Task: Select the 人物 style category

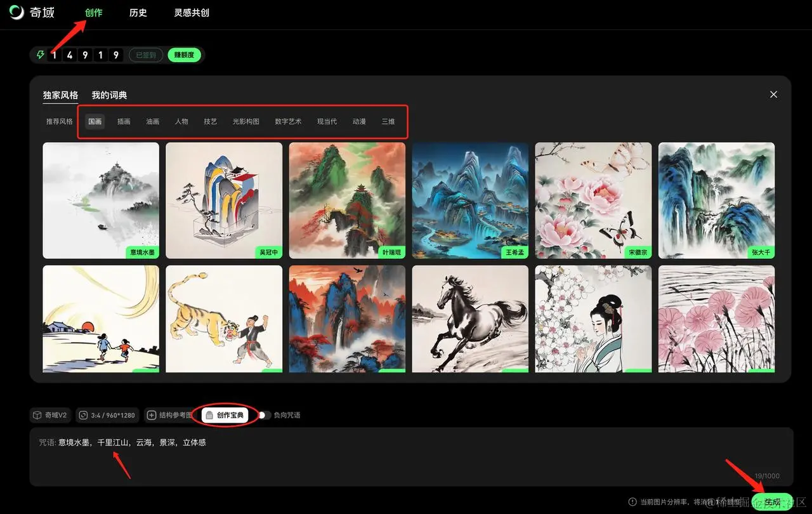Action: coord(181,121)
